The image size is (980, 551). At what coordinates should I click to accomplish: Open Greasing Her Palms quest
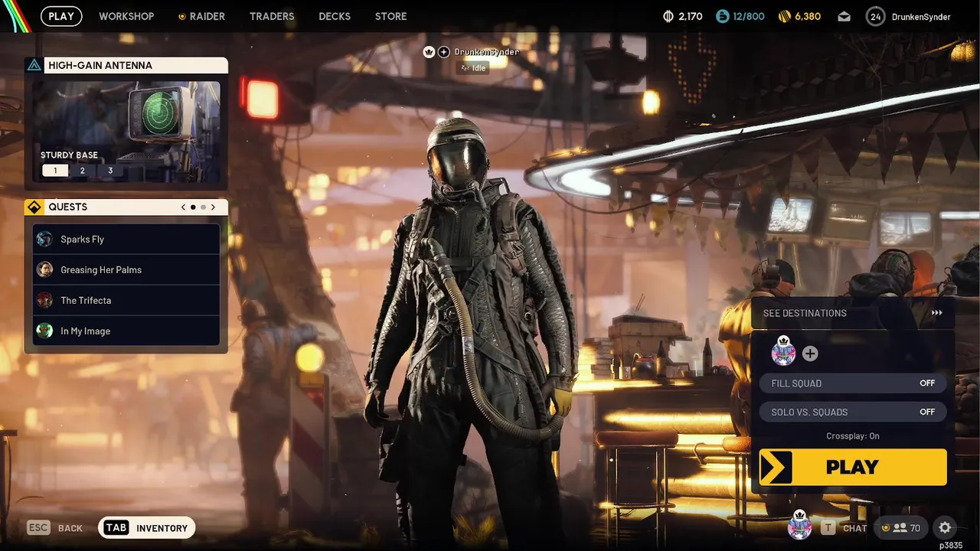tap(126, 269)
